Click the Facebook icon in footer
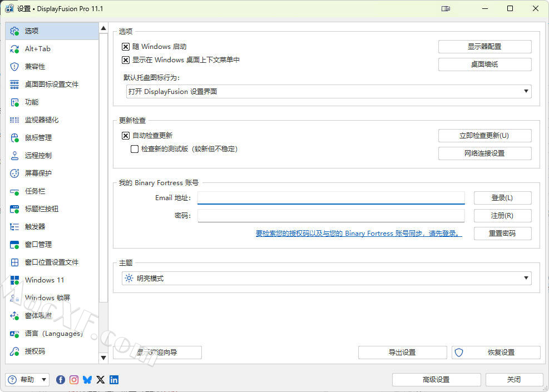 coord(61,380)
